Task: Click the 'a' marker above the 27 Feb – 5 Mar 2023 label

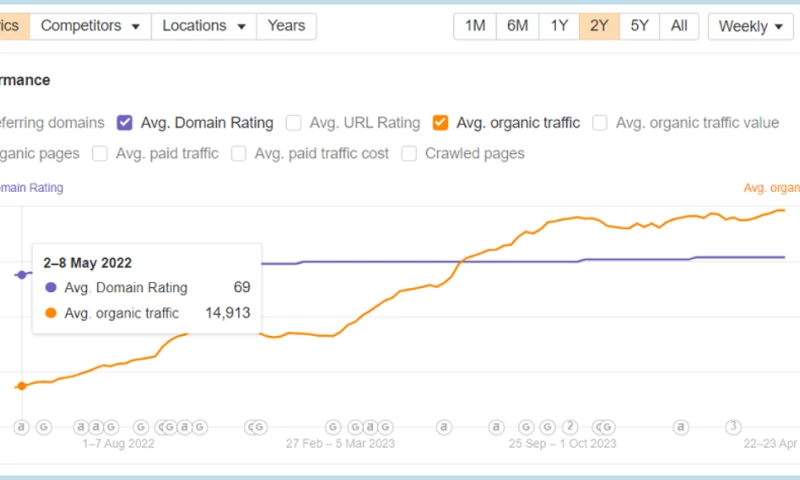Action: [x=370, y=426]
